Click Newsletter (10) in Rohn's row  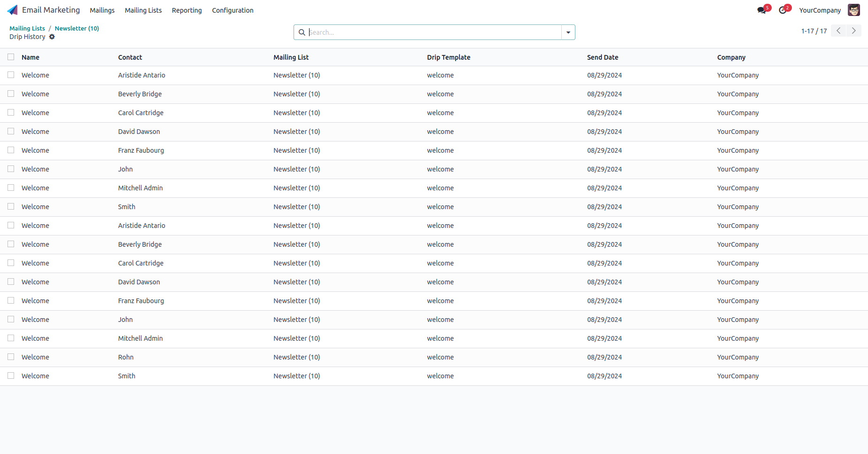(297, 357)
